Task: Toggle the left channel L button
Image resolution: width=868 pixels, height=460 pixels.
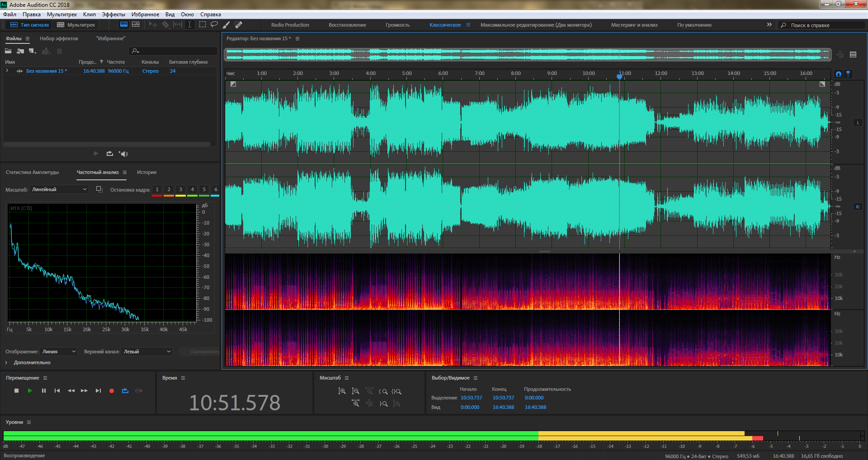Action: 858,122
